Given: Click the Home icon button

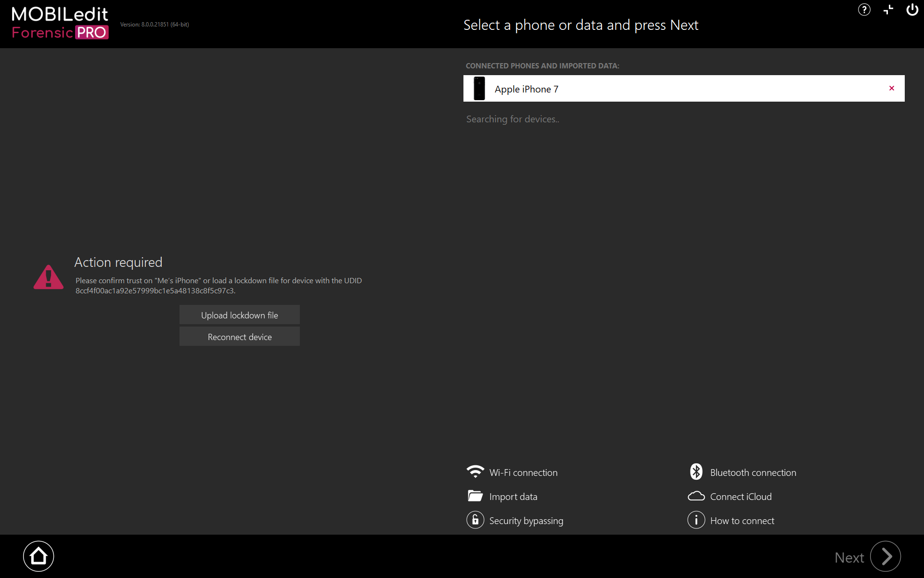Looking at the screenshot, I should pos(38,556).
